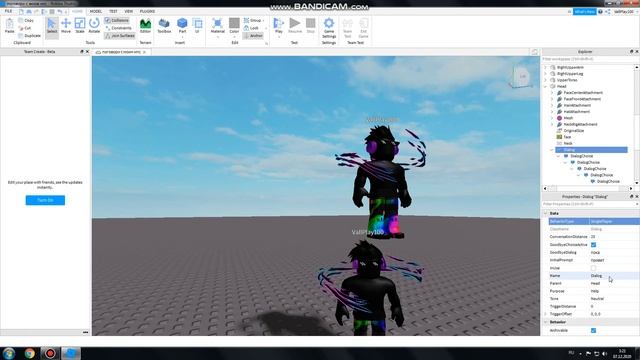640x360 pixels.
Task: Close the Team Create panel
Action: click(x=87, y=52)
